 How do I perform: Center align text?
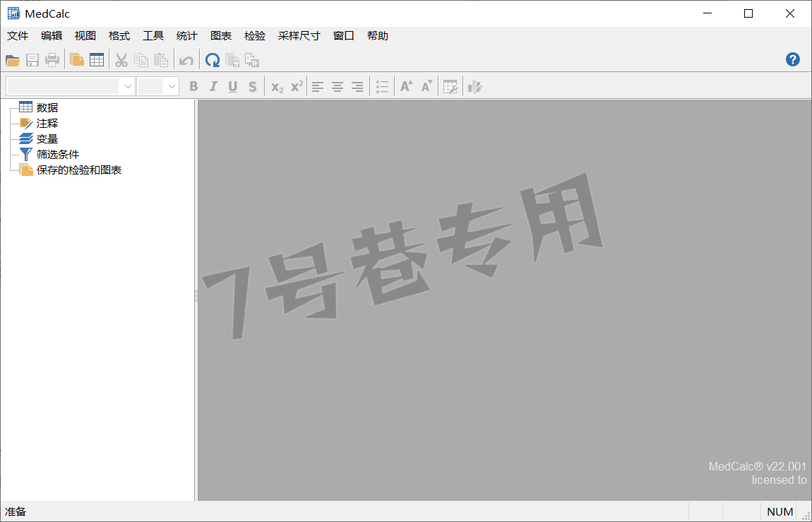click(337, 87)
